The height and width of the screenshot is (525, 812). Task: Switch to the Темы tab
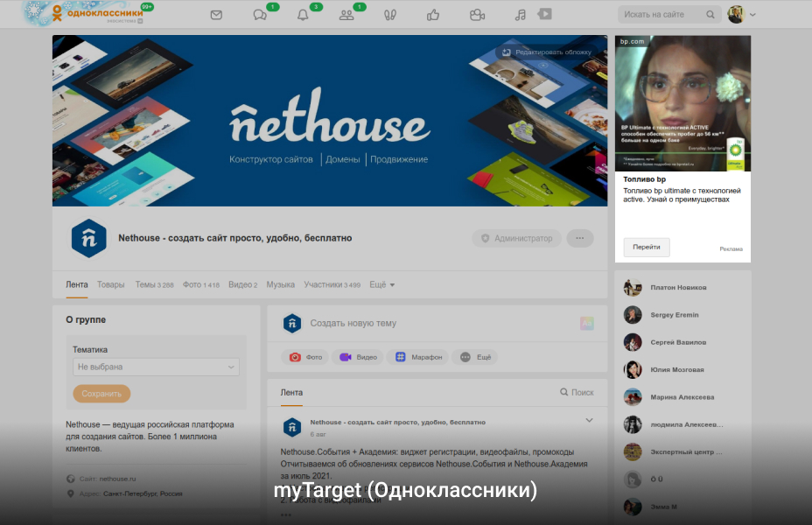[154, 284]
